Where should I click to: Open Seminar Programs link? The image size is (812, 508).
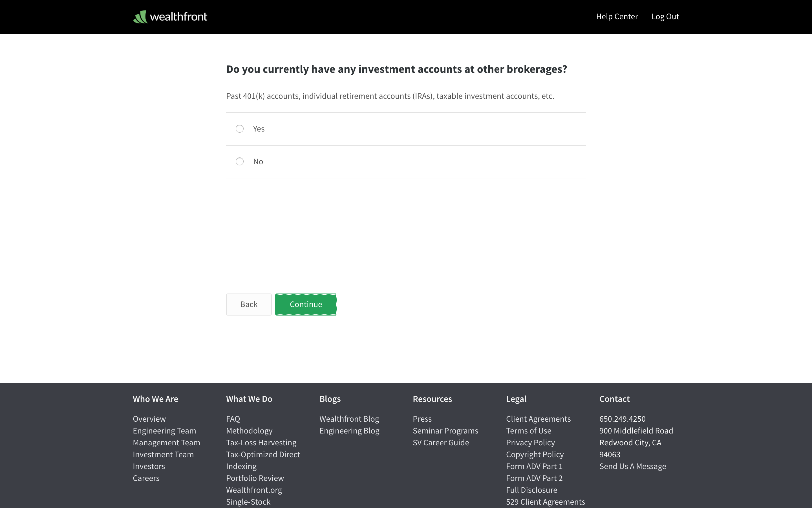tap(445, 431)
